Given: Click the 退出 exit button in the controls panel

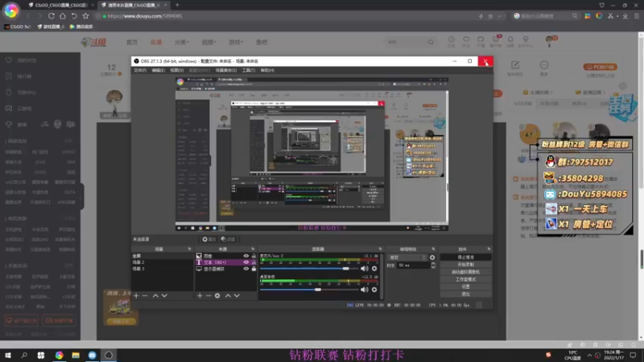Looking at the screenshot, I should pos(465,294).
